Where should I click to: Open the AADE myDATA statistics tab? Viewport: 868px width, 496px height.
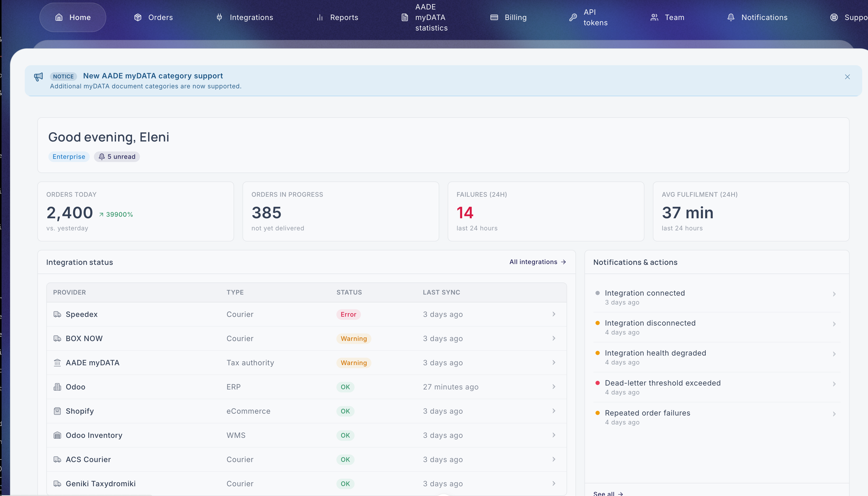click(x=425, y=17)
